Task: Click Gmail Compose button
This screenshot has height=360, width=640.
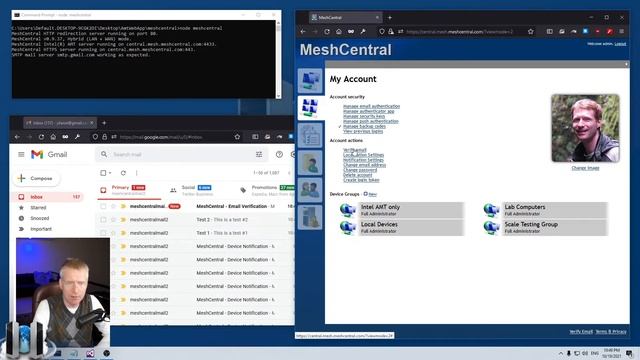Action: (x=37, y=178)
